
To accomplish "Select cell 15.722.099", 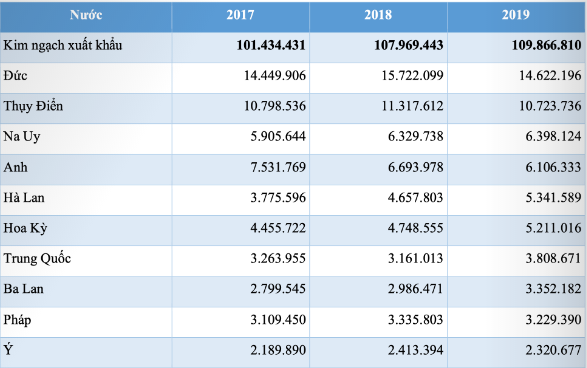I will point(413,76).
